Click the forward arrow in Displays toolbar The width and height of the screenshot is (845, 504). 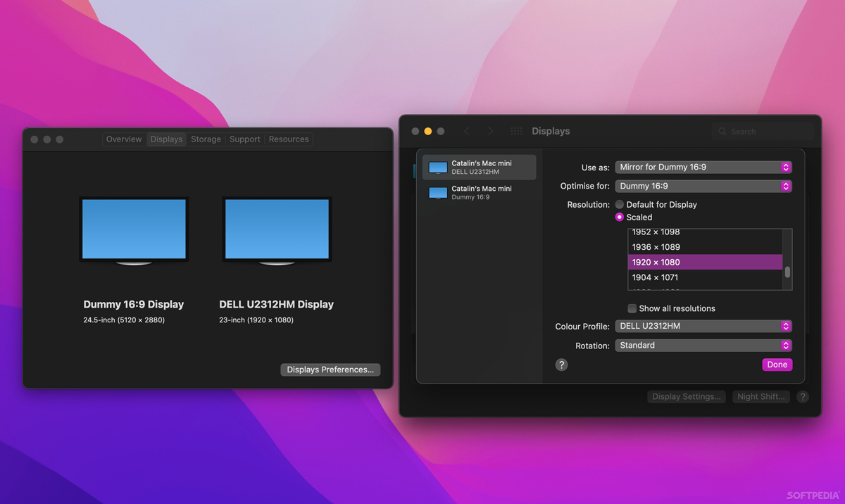[491, 132]
